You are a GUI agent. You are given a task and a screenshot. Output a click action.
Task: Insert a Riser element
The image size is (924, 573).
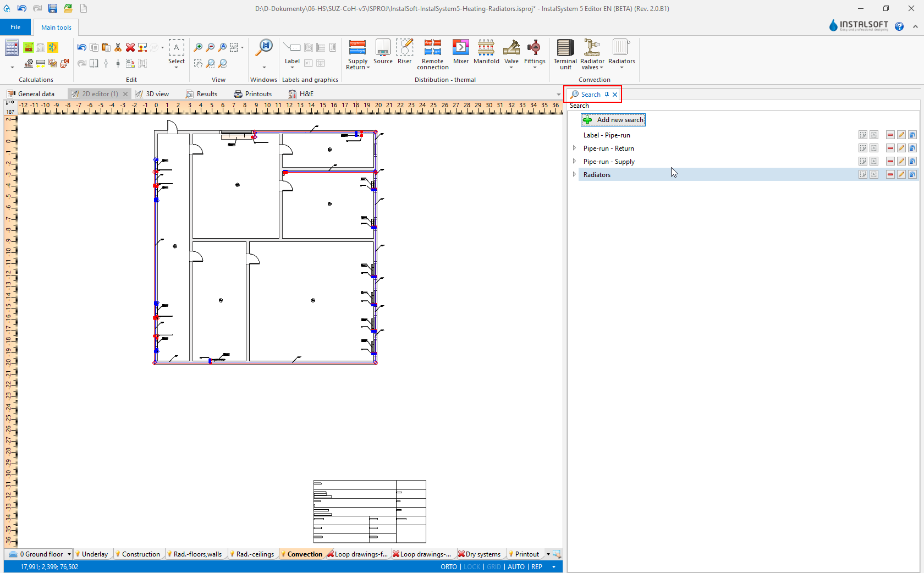coord(404,52)
